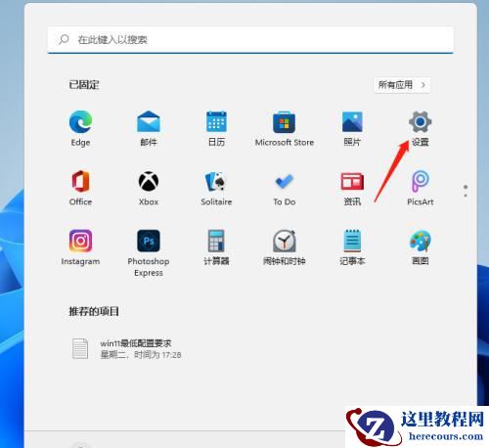Go to the next pinned apps page dot

point(466,196)
